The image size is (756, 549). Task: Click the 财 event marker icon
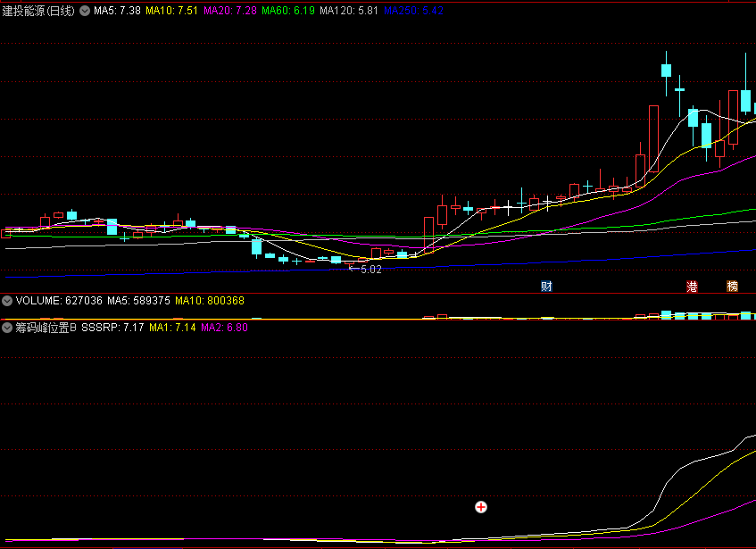[x=546, y=287]
